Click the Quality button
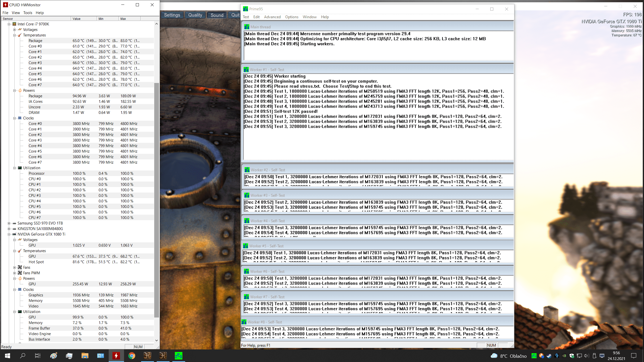Screen dimensions: 644x362 point(195,15)
